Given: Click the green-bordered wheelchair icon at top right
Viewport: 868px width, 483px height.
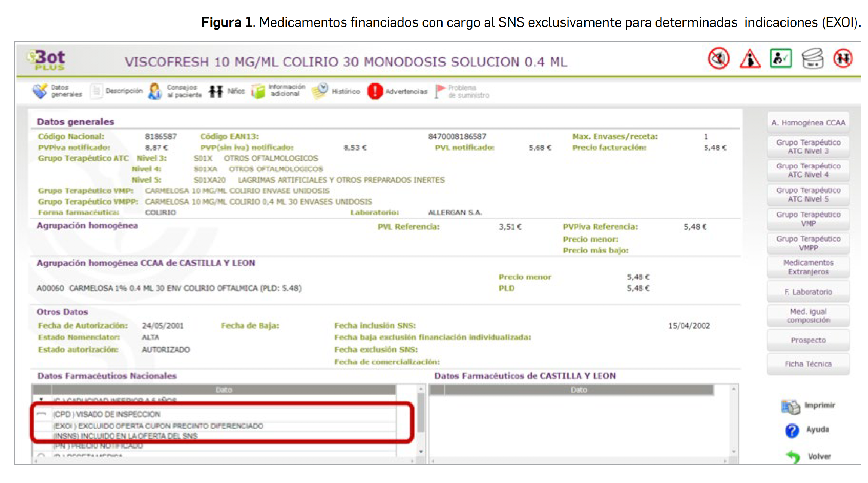Looking at the screenshot, I should [x=781, y=59].
